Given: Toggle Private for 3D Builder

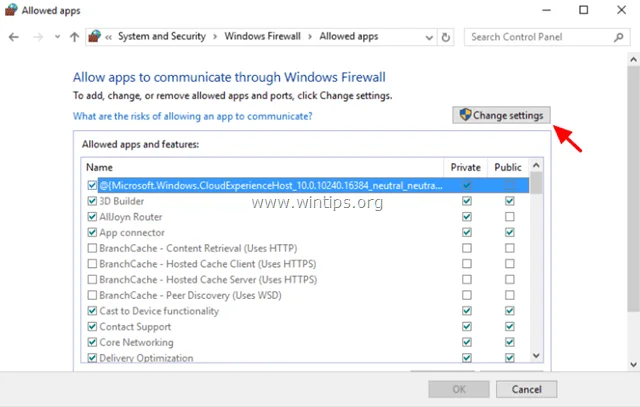Looking at the screenshot, I should [x=467, y=201].
